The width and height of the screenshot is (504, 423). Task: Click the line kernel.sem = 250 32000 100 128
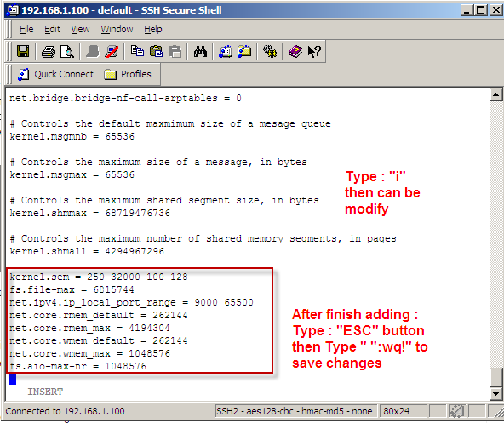(99, 277)
